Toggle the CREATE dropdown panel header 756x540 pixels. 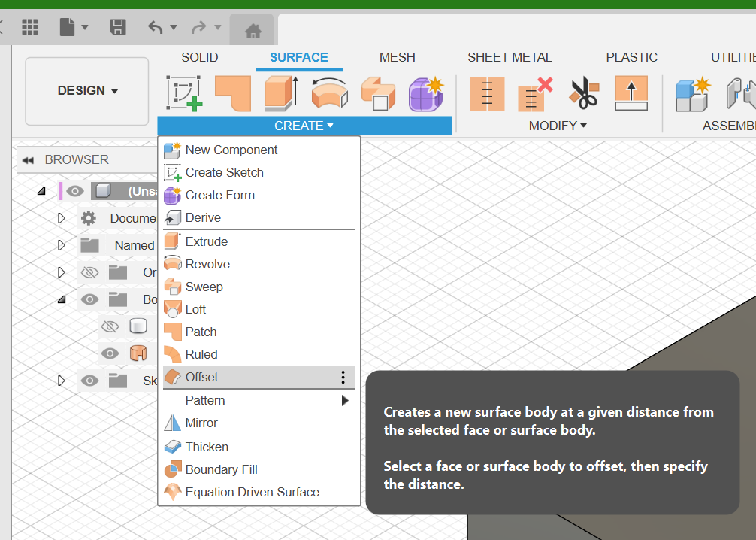coord(304,126)
